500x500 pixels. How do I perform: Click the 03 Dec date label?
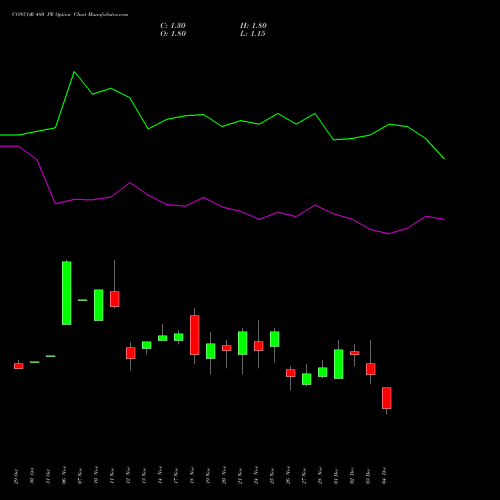[x=368, y=476]
